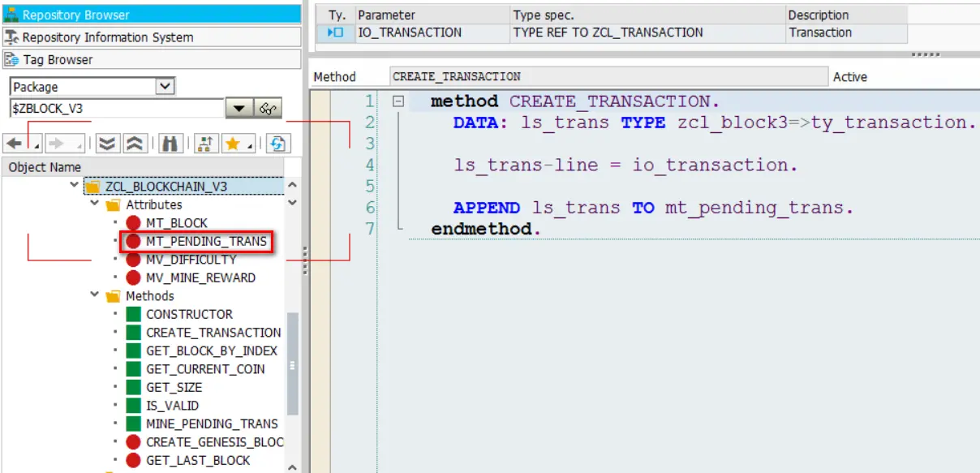Screen dimensions: 980x473
Task: Select the ZCL_BLOCKCHAIN_V3 tree item
Action: click(166, 187)
